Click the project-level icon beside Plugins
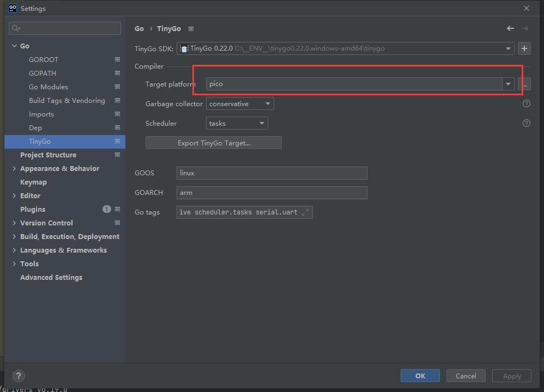544x392 pixels. [118, 210]
